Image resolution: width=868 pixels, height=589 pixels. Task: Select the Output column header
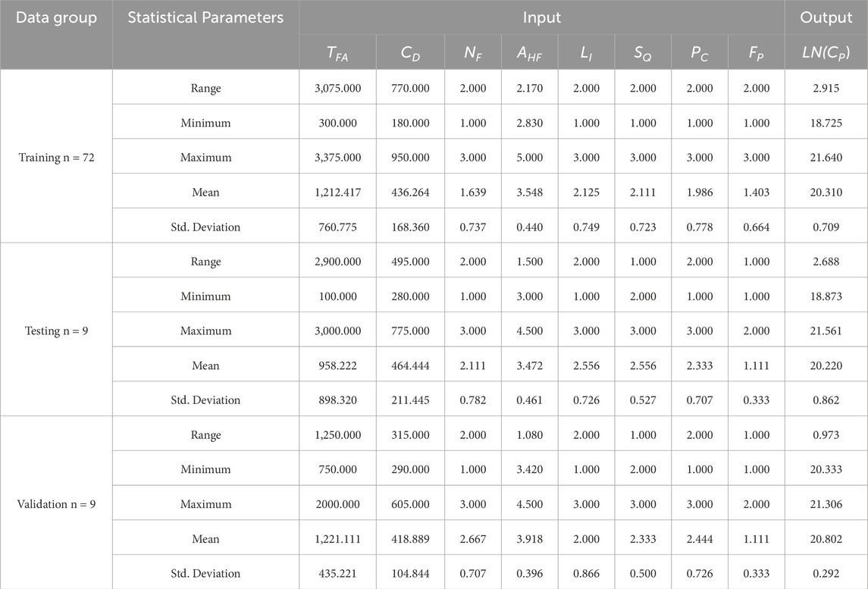point(826,17)
